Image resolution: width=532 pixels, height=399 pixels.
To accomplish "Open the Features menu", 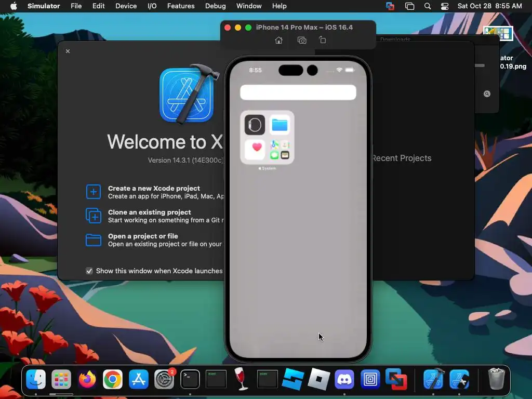I will (x=181, y=6).
